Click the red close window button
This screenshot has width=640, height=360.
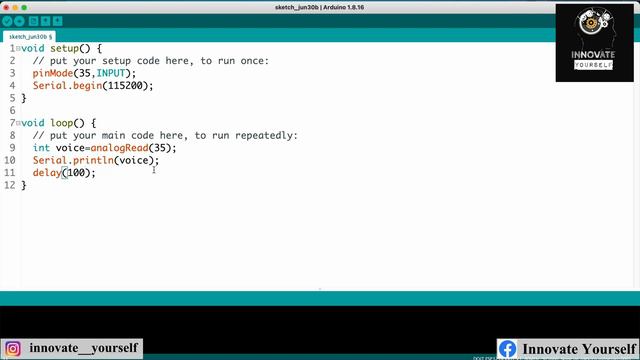pos(6,7)
